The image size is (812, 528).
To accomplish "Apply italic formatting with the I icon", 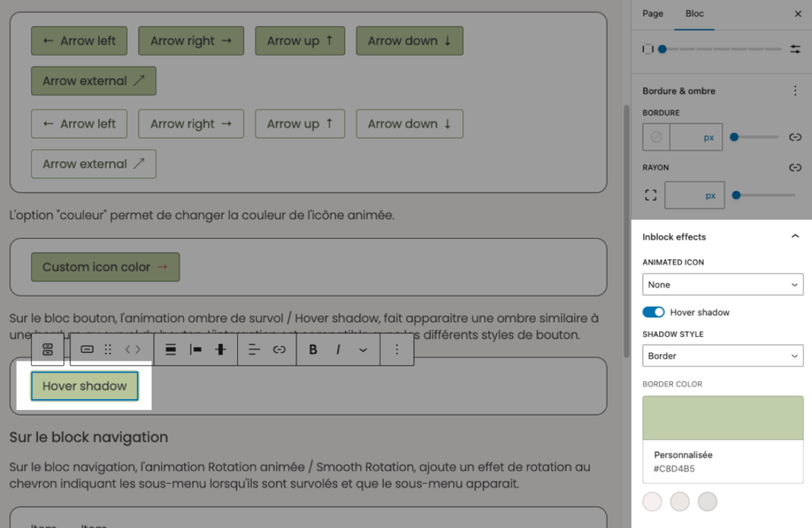I will (x=338, y=350).
